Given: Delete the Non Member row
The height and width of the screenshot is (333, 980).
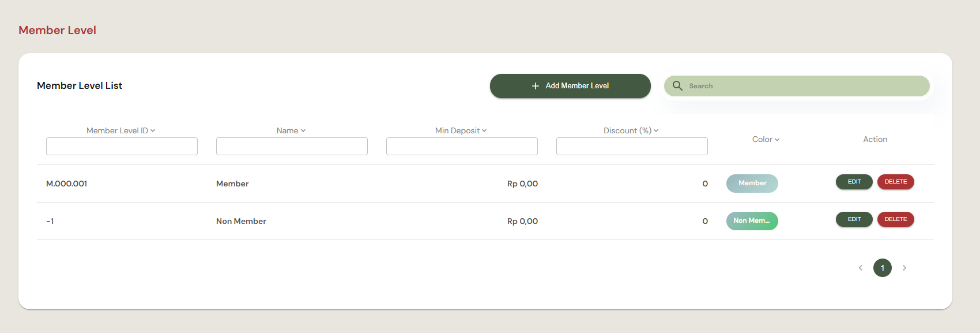Looking at the screenshot, I should click(896, 219).
